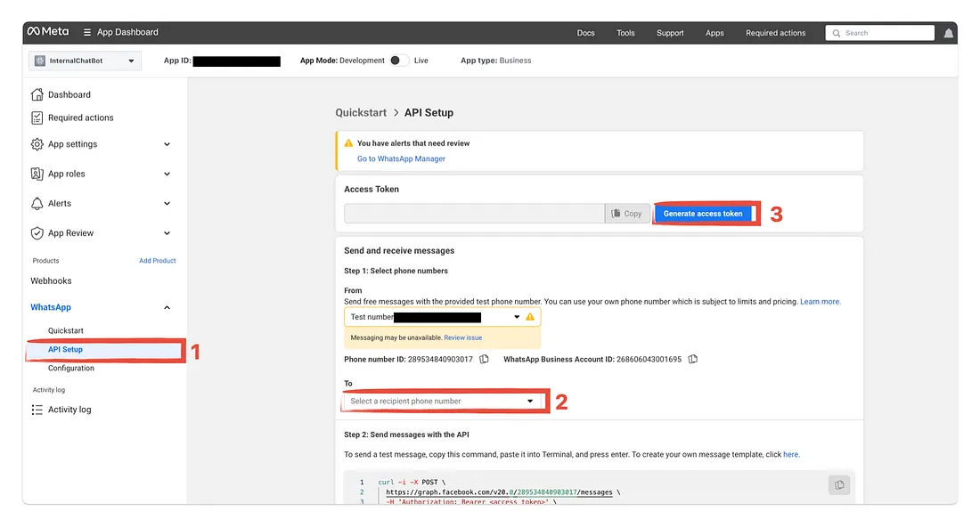Click the Alerts bell icon in sidebar
Screen dimensions: 980x528
pos(37,203)
